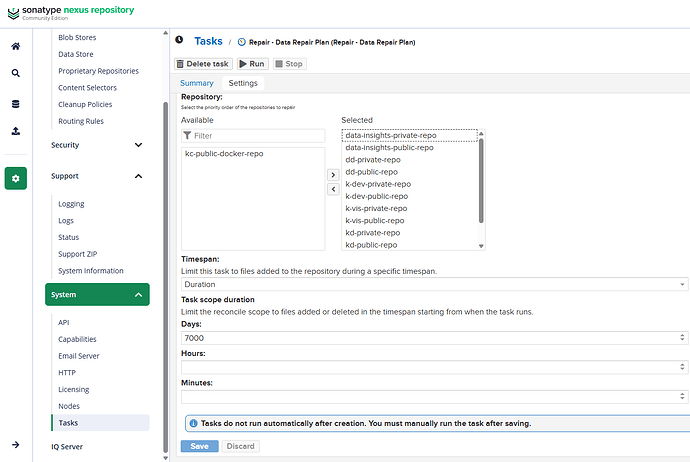Run the Data Repair Plan task
The width and height of the screenshot is (690, 462).
coord(251,63)
